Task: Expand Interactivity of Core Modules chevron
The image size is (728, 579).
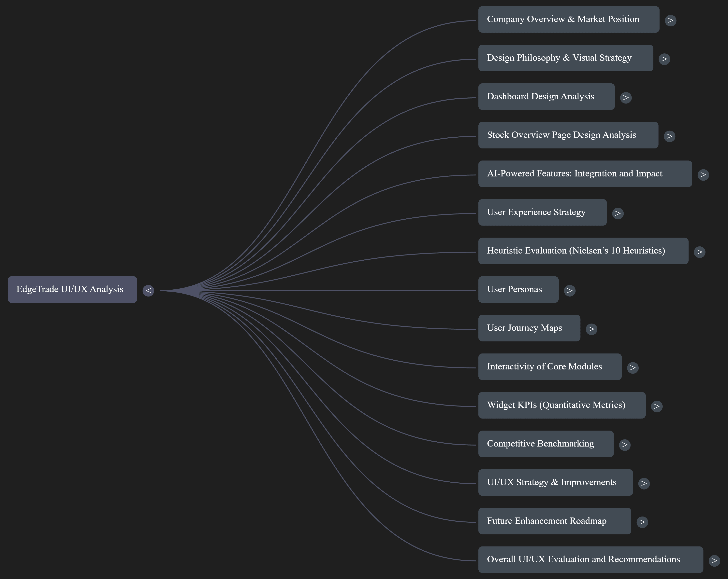Action: pos(633,367)
